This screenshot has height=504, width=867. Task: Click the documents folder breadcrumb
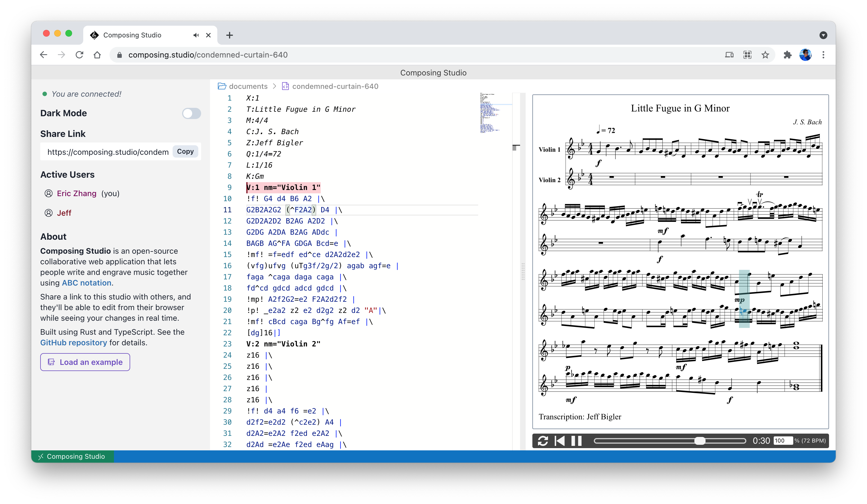pos(248,86)
